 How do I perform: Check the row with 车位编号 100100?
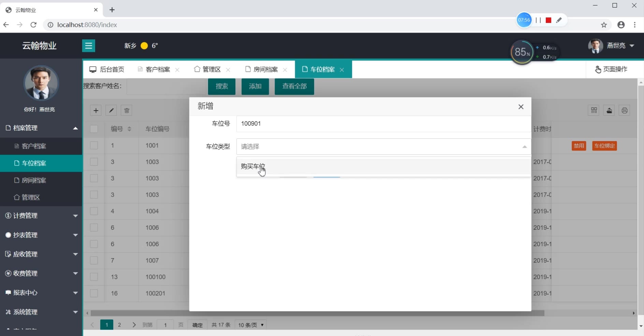pos(94,277)
